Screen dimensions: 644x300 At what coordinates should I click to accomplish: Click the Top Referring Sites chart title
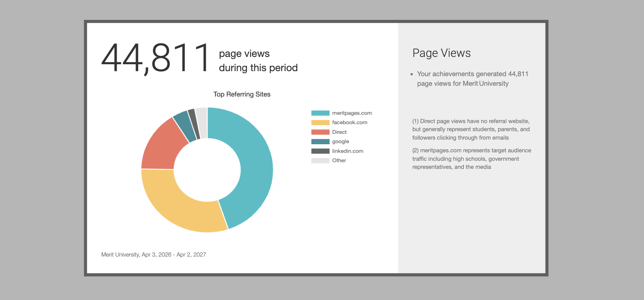pos(242,94)
